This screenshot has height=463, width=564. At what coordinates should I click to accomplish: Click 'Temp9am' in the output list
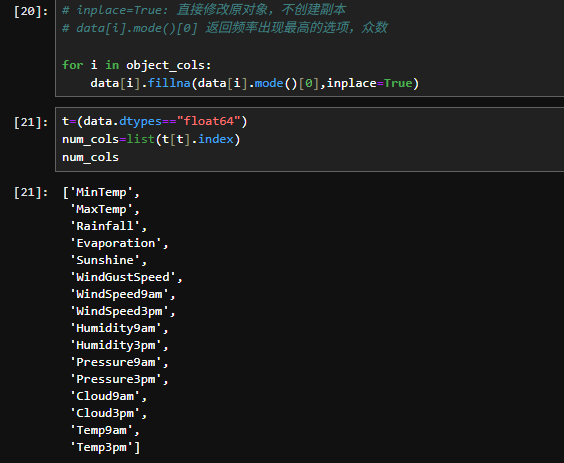coord(101,430)
